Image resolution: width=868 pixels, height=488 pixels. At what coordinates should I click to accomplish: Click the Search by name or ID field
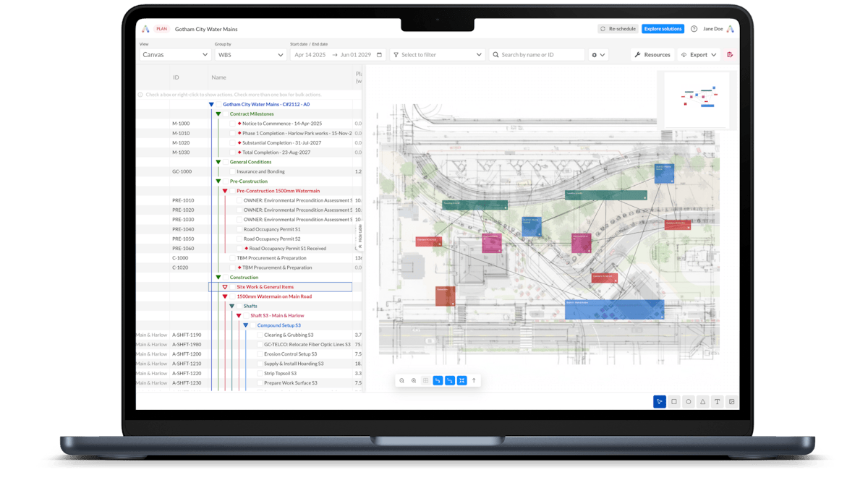[539, 54]
